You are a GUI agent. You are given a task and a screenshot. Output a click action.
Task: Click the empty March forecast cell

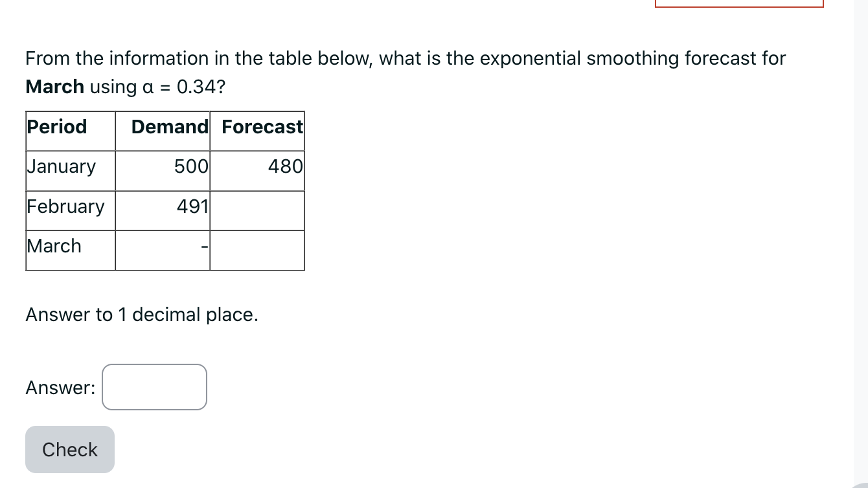click(x=257, y=250)
